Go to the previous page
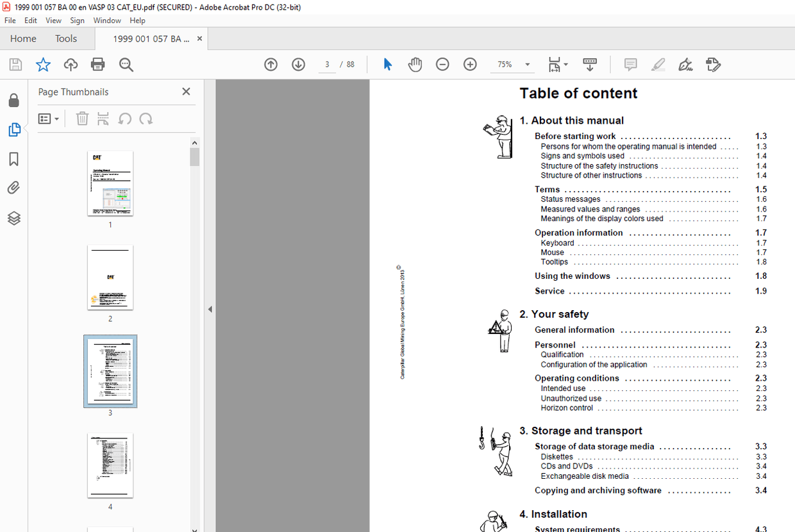This screenshot has height=532, width=795. click(x=271, y=64)
